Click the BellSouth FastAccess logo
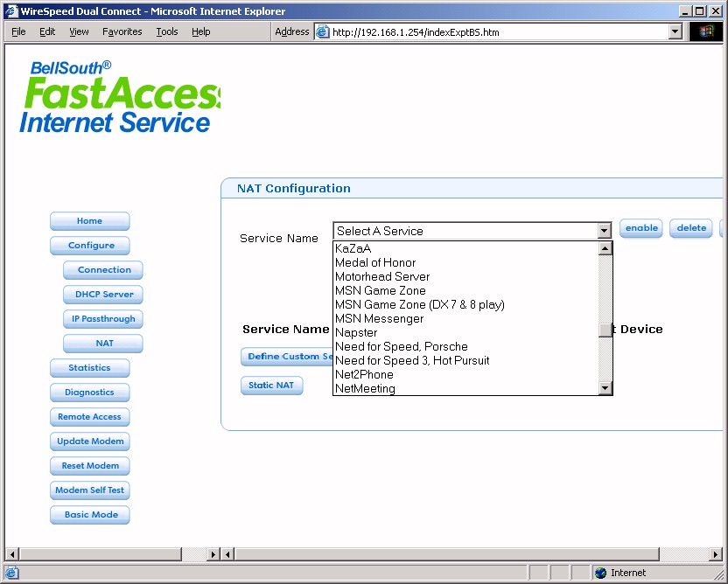 (120, 96)
